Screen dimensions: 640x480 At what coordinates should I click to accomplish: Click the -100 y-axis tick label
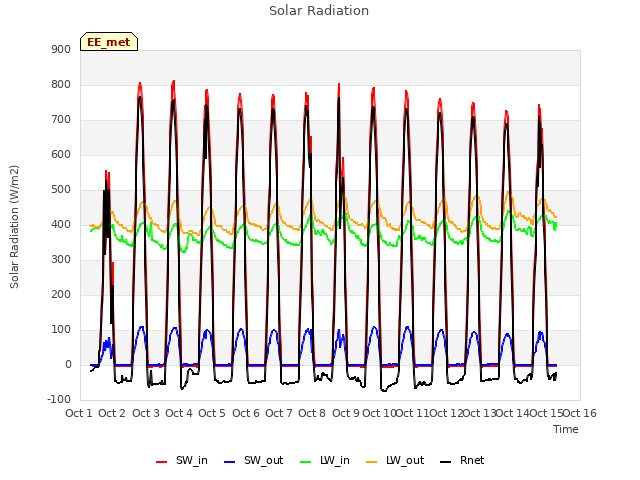(x=59, y=400)
